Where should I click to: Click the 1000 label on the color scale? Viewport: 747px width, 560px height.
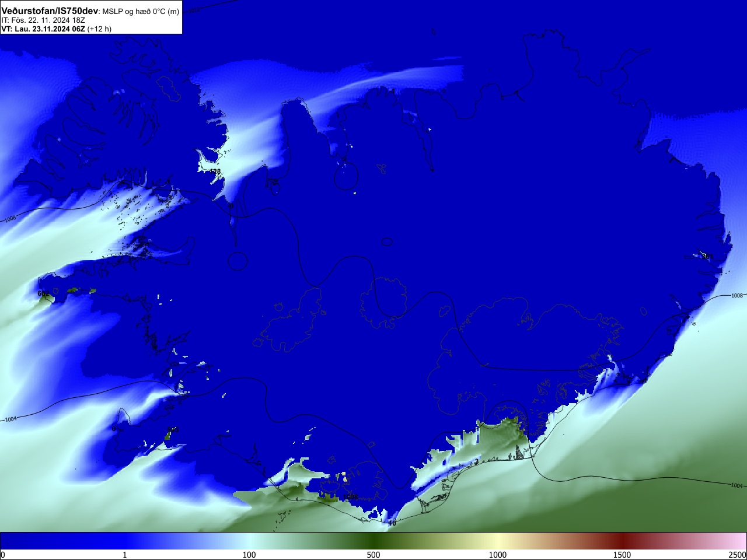[498, 555]
